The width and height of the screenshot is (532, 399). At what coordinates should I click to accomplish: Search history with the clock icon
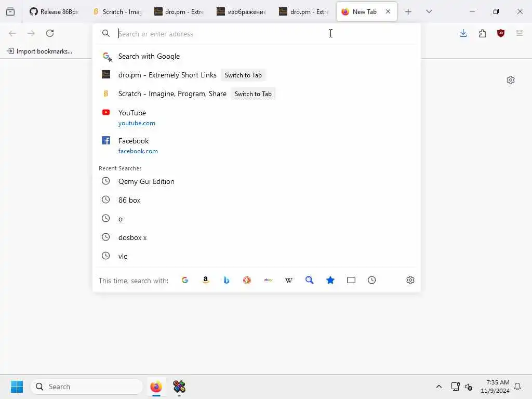click(372, 280)
